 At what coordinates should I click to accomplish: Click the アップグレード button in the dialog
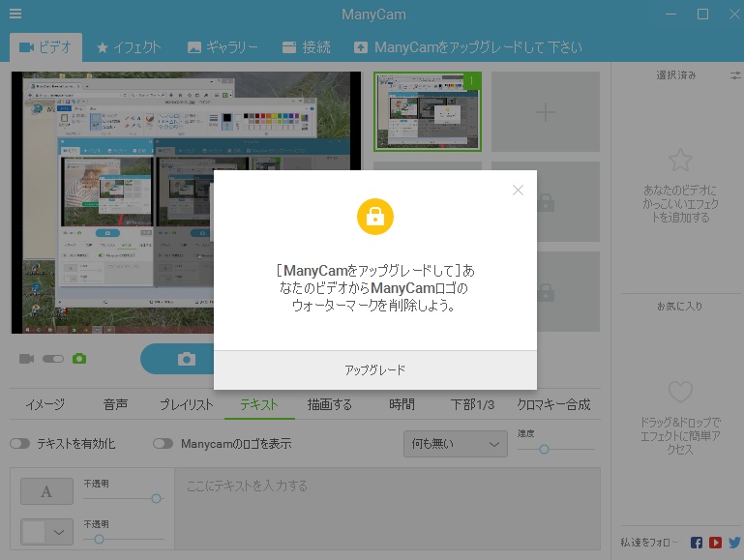[x=375, y=370]
